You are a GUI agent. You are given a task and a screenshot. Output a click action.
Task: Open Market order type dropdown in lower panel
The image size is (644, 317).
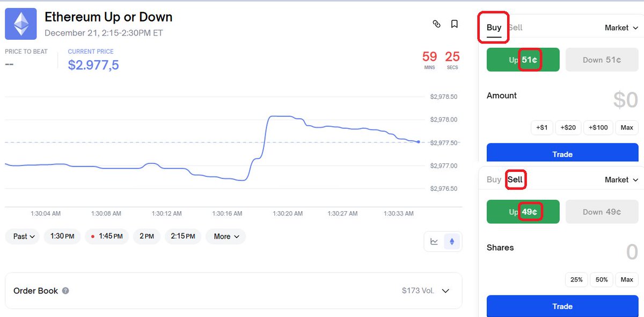pyautogui.click(x=621, y=179)
